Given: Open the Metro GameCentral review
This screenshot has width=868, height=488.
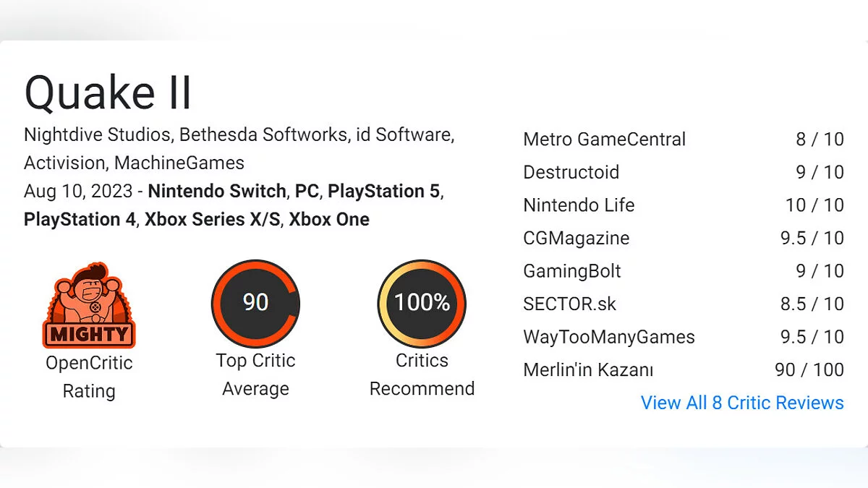Looking at the screenshot, I should click(604, 139).
